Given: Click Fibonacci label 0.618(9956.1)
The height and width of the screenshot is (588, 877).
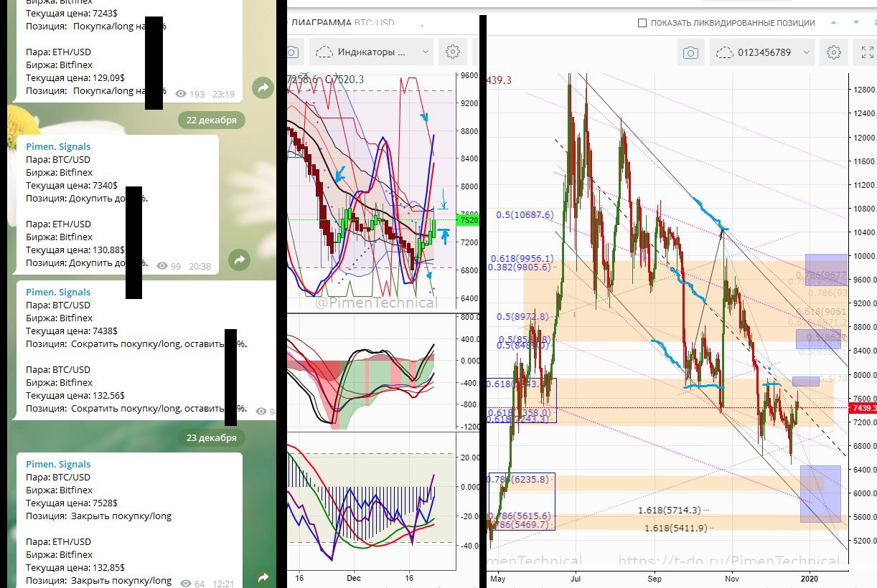Looking at the screenshot, I should click(x=522, y=258).
